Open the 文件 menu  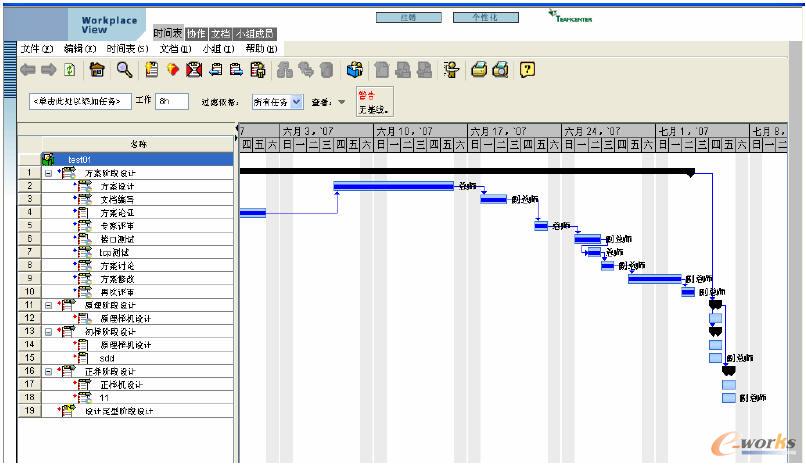coord(37,48)
